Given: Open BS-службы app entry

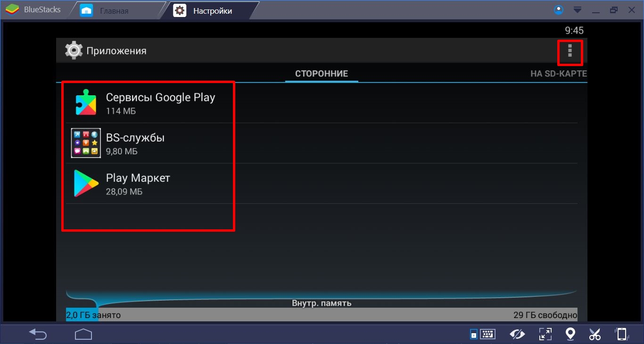Looking at the screenshot, I should coord(135,143).
